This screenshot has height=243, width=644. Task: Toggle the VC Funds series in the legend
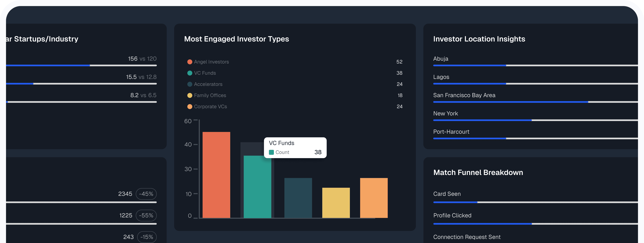click(x=205, y=73)
